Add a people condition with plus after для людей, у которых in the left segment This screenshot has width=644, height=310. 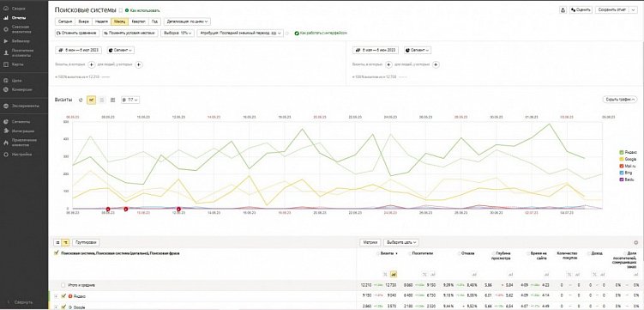[139, 64]
